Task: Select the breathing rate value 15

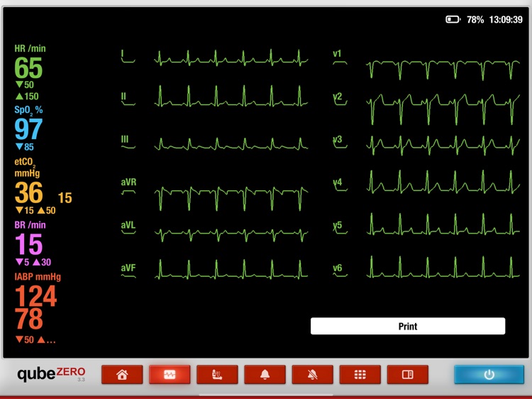Action: click(x=28, y=244)
